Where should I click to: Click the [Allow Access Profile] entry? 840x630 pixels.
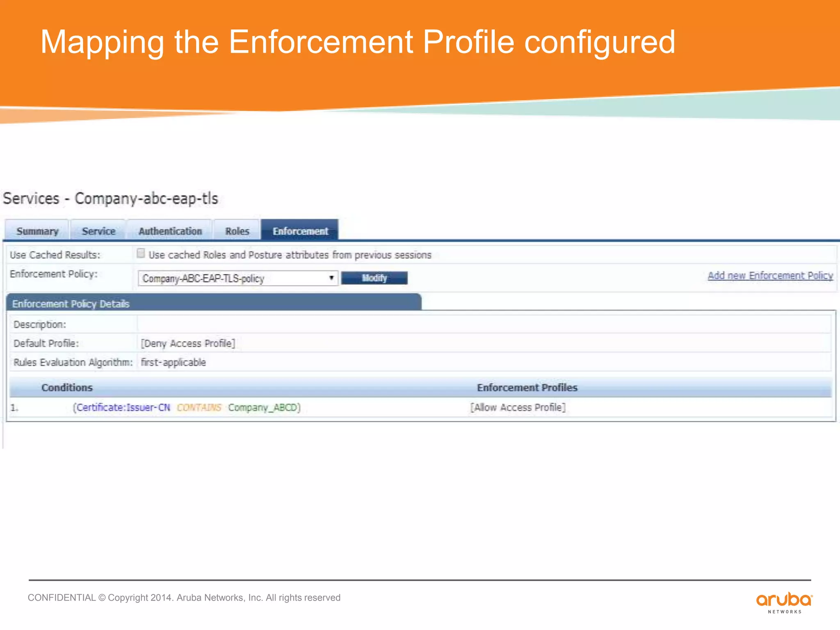pyautogui.click(x=518, y=407)
